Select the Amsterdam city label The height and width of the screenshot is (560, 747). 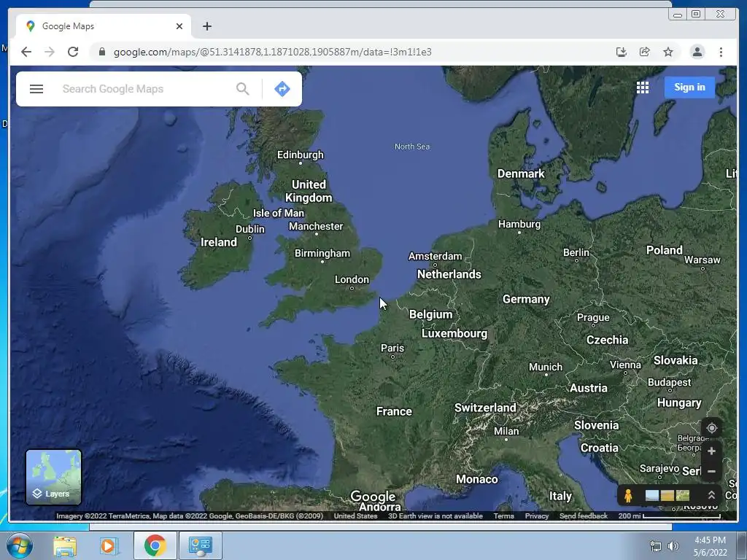435,256
